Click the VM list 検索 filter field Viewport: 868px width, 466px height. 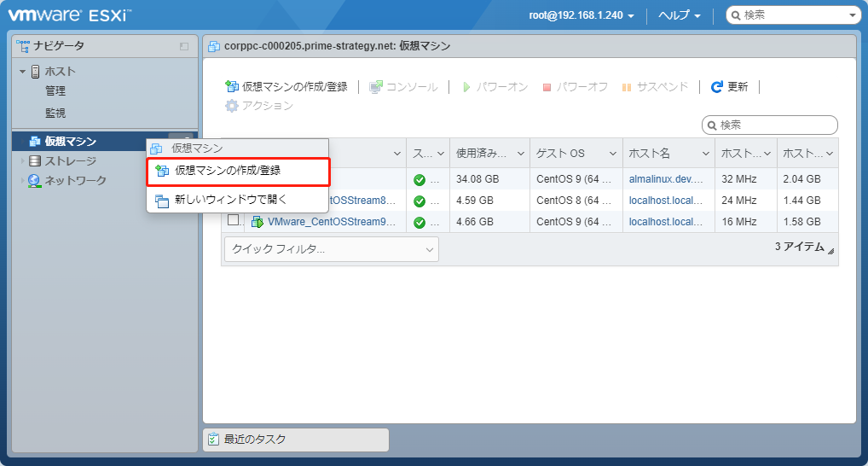[769, 125]
